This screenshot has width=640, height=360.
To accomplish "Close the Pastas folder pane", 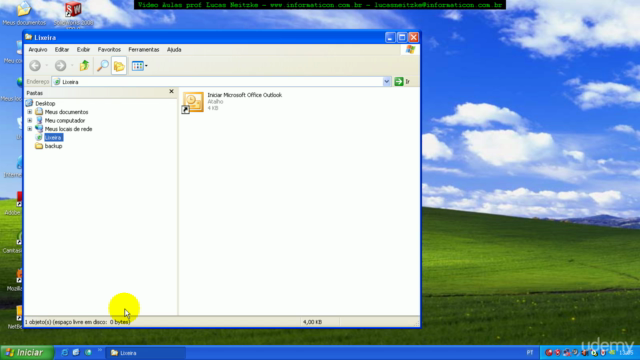I will 171,91.
